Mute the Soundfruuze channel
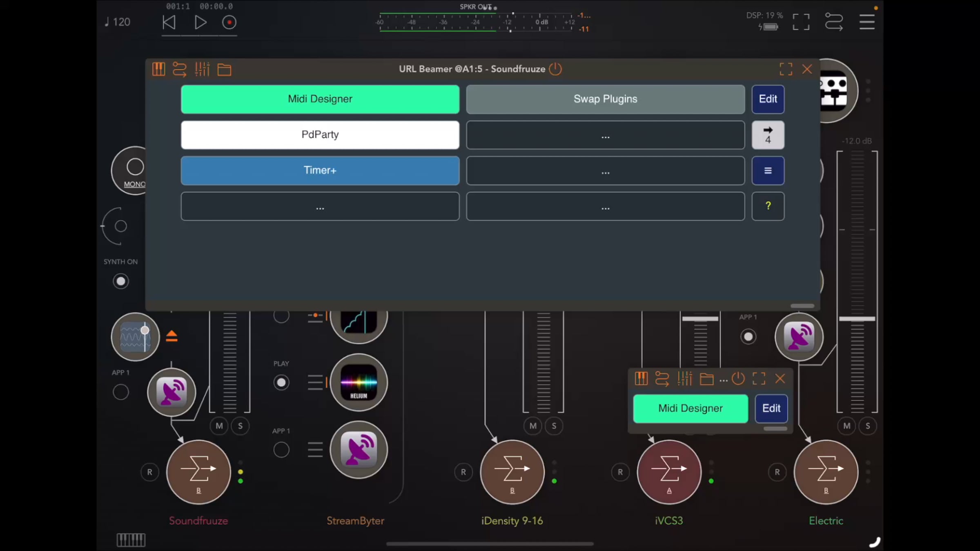 (x=219, y=426)
